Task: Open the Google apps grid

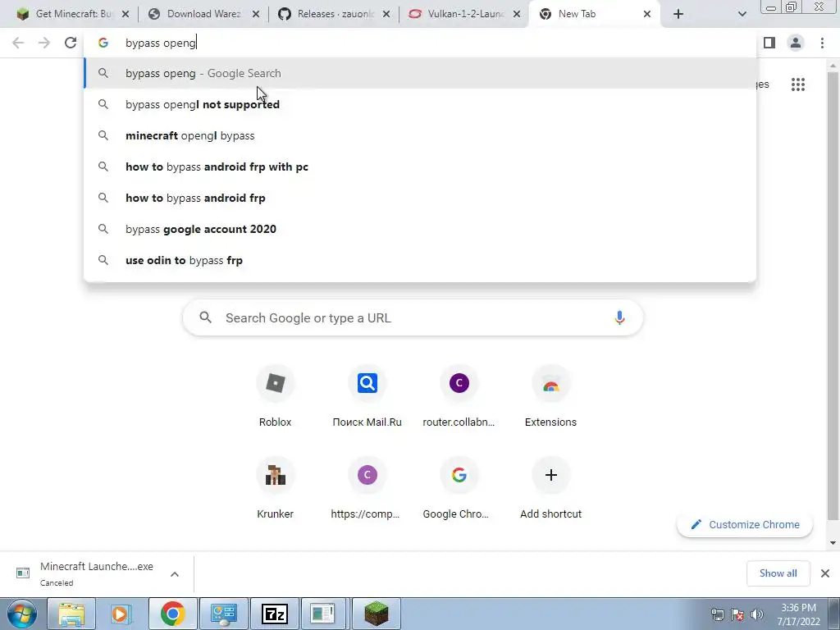Action: tap(798, 84)
